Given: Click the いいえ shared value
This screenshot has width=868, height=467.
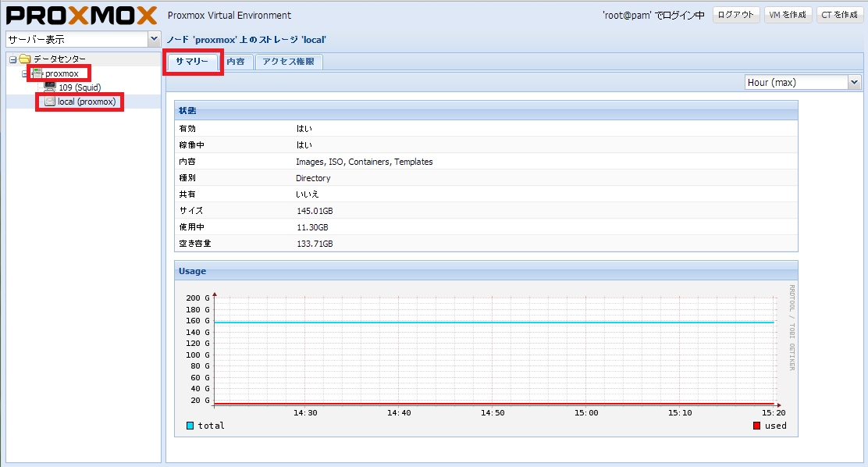Looking at the screenshot, I should pos(308,194).
